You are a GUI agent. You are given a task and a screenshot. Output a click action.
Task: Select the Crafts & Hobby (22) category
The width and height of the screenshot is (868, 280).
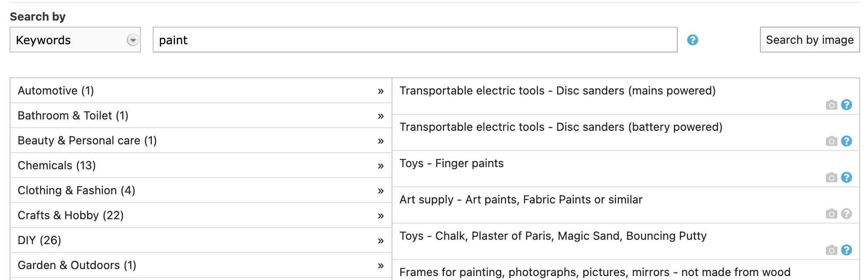tap(71, 215)
